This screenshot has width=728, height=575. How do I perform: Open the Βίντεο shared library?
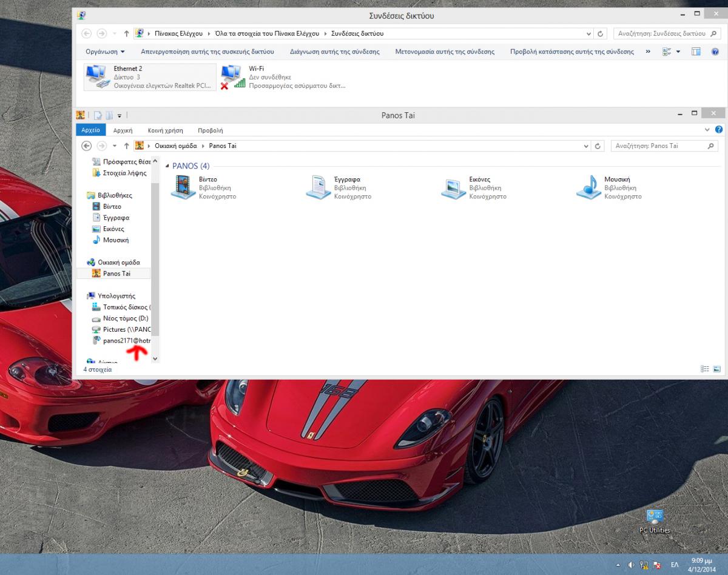click(x=203, y=187)
